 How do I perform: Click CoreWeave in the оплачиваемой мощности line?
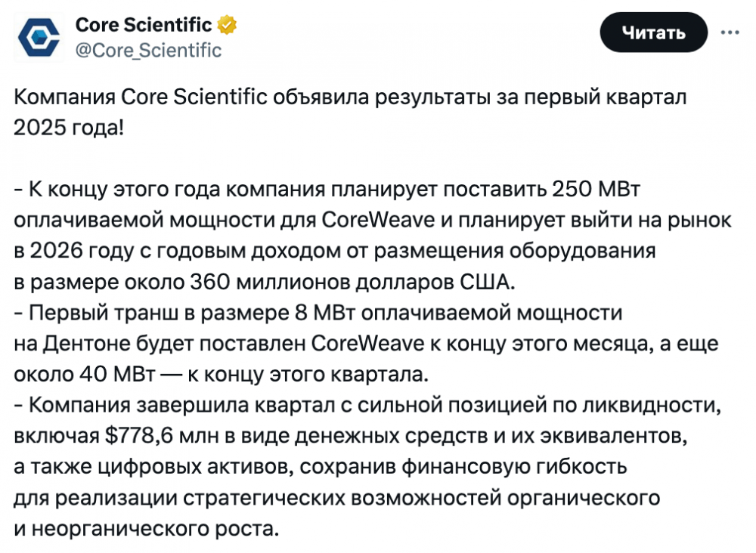[x=378, y=220]
